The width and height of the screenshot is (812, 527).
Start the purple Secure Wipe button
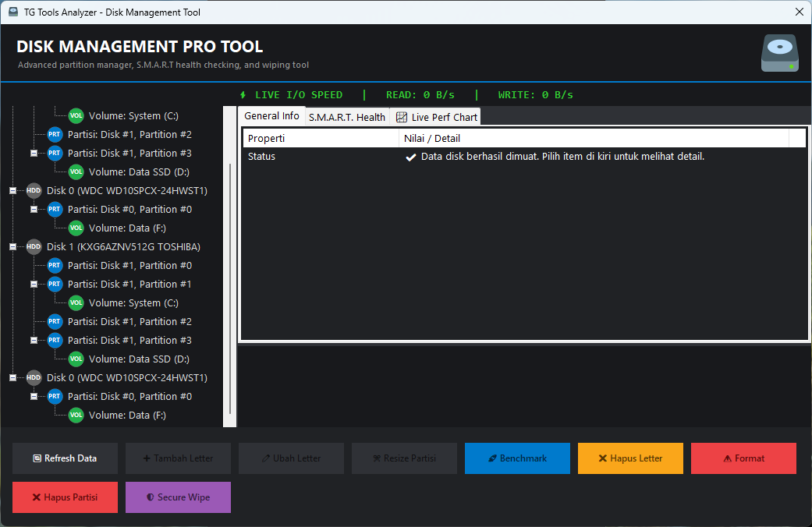(178, 497)
